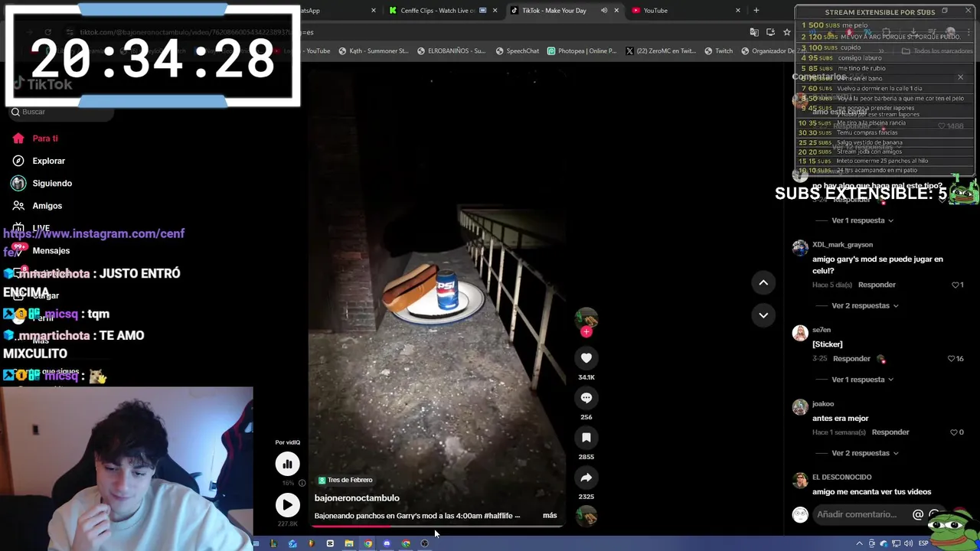
Task: Like XDL_mark_grayson's comment
Action: [x=955, y=285]
